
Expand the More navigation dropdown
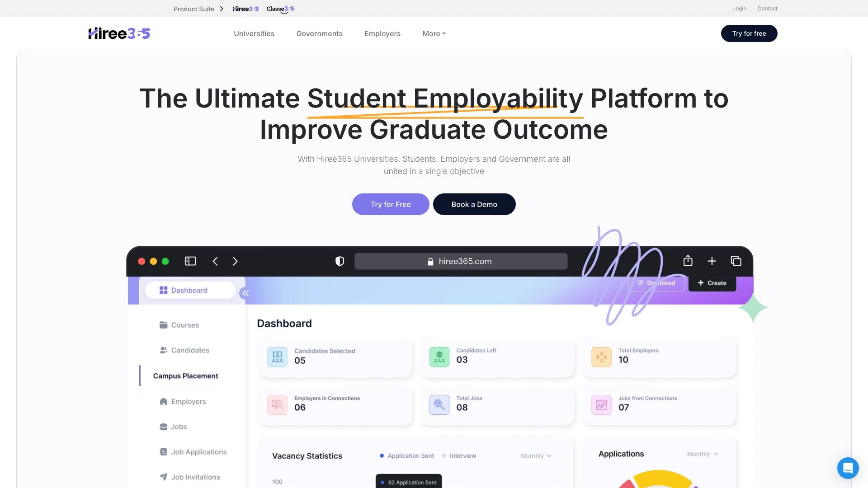click(x=434, y=33)
